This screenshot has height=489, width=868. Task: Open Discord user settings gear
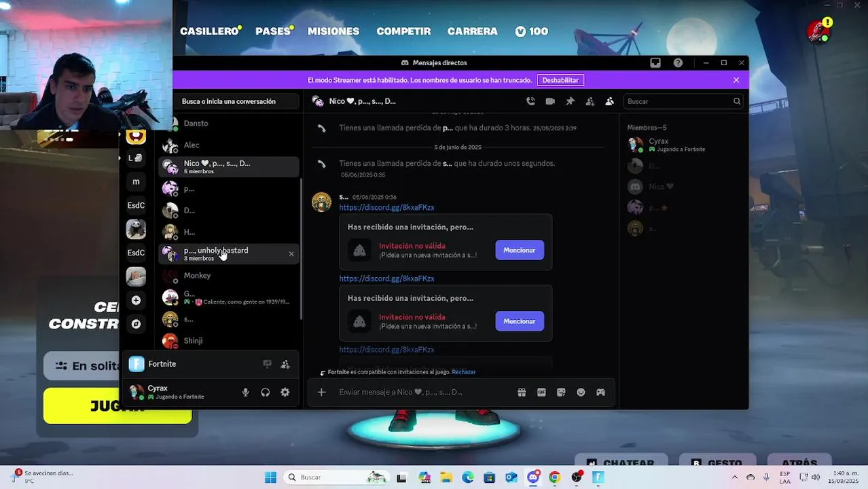pyautogui.click(x=285, y=392)
